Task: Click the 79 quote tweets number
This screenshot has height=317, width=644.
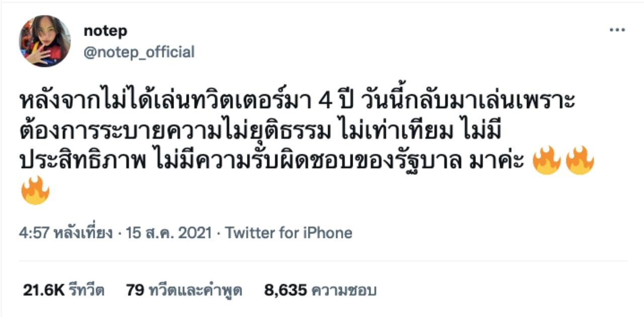Action: (135, 290)
